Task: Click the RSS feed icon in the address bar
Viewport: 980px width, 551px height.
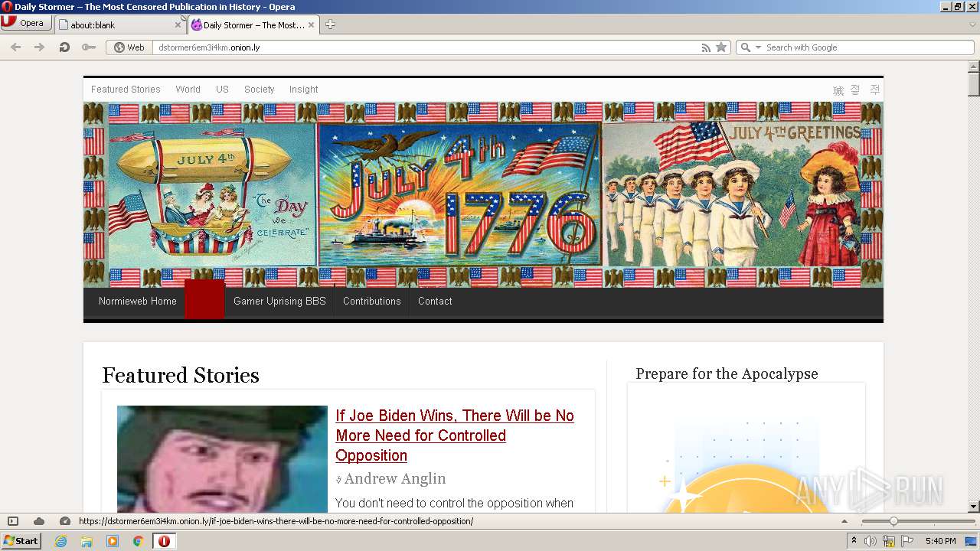Action: pos(706,47)
